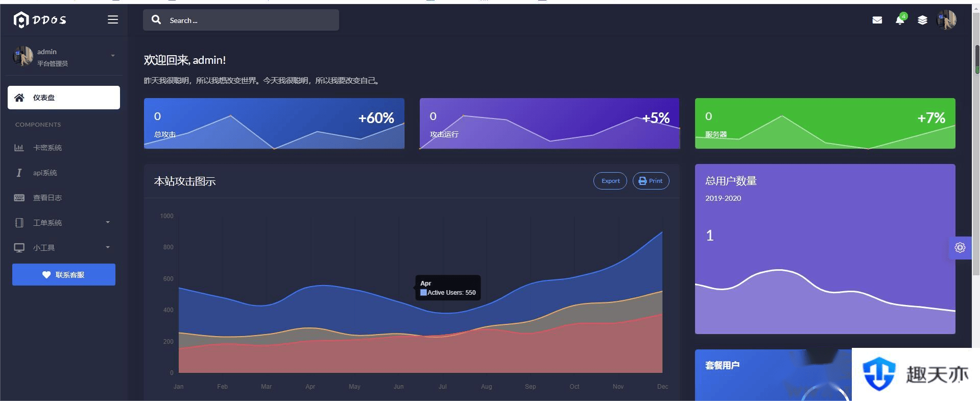Click the COMPONENTS section label
This screenshot has width=980, height=401.
[38, 125]
